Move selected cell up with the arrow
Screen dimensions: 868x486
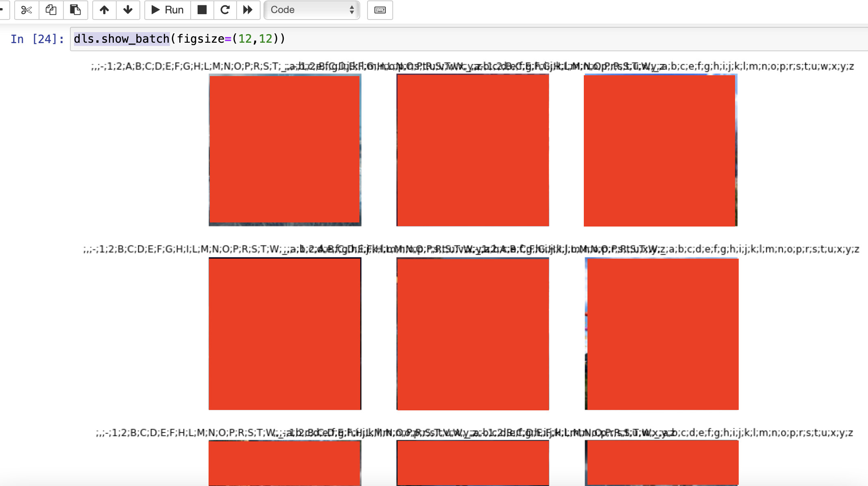104,10
